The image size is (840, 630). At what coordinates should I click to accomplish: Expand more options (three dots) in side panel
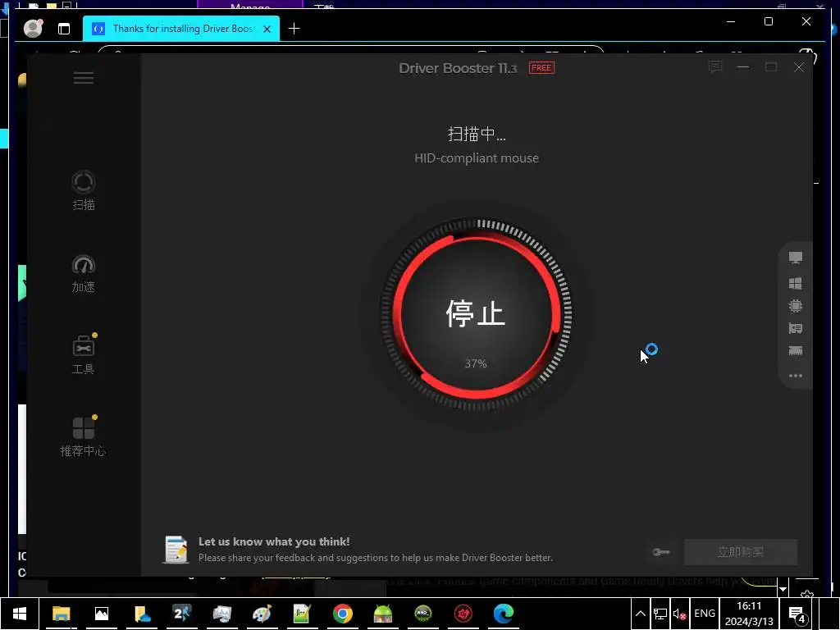(x=796, y=376)
